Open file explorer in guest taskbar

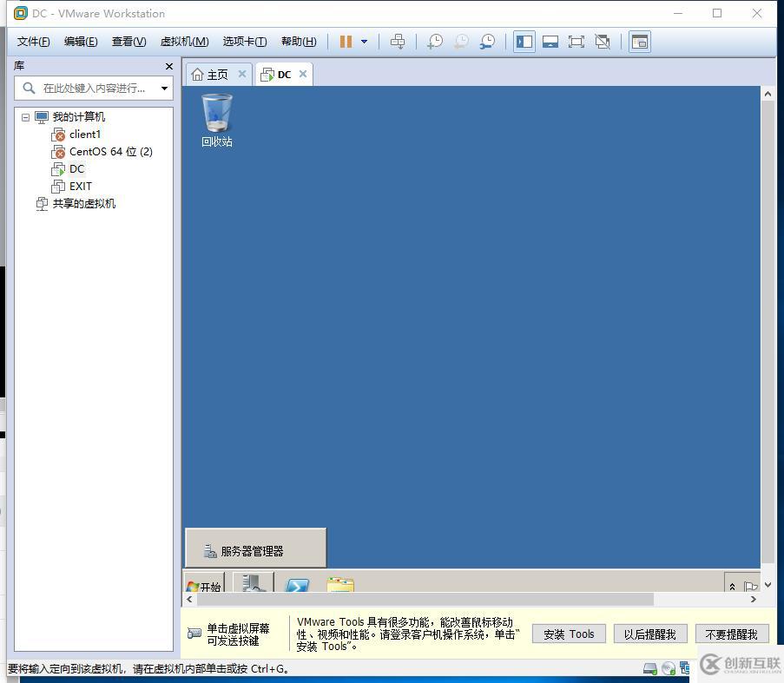click(340, 585)
